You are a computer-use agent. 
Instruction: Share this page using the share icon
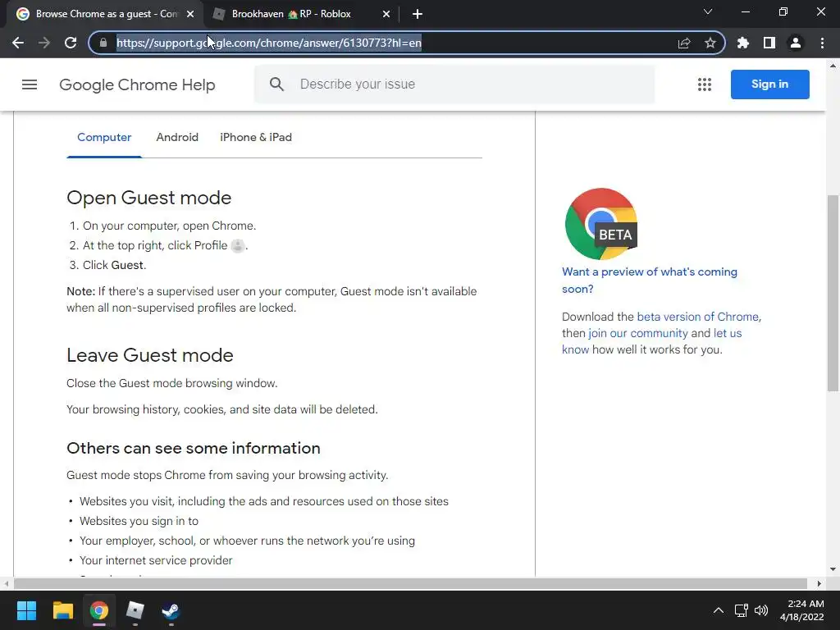click(684, 43)
